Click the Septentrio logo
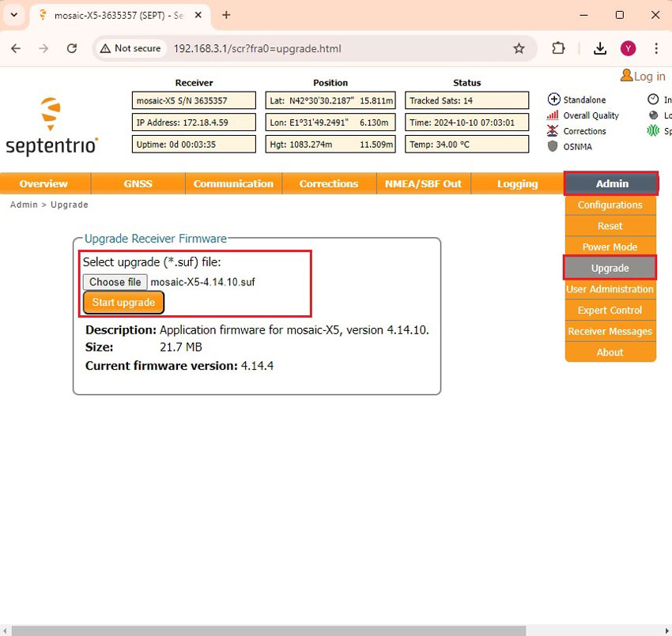Screen dimensions: 672x636 (51, 126)
